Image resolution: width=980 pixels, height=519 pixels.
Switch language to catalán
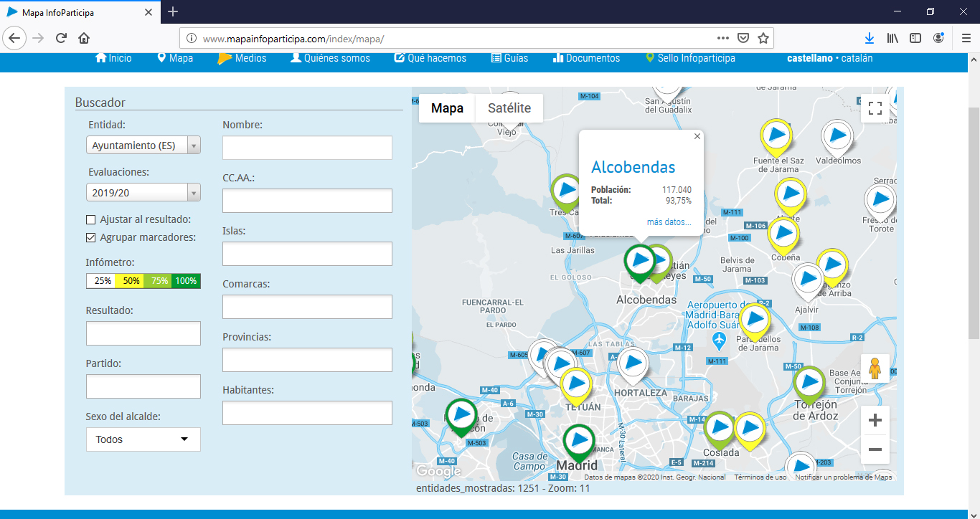[857, 58]
